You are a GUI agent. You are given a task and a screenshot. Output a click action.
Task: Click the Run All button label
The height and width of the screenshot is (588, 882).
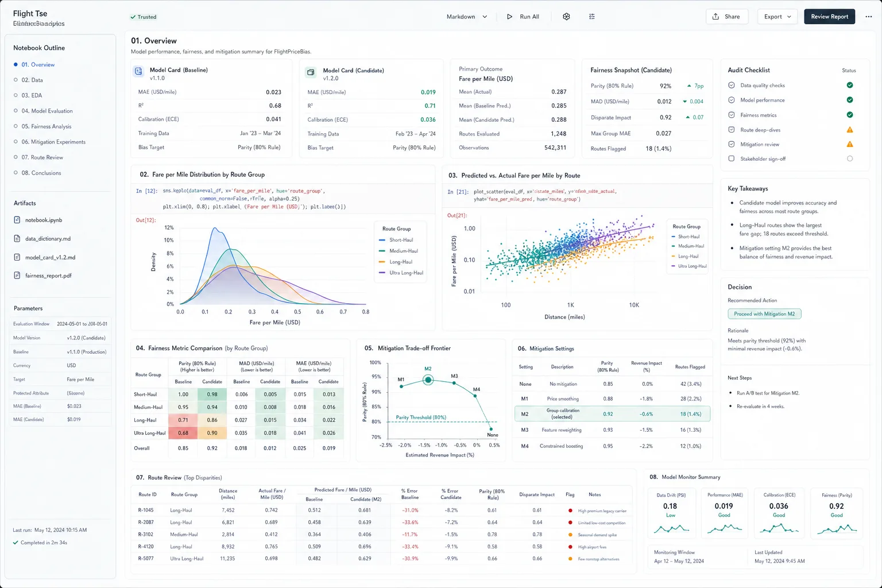[529, 17]
